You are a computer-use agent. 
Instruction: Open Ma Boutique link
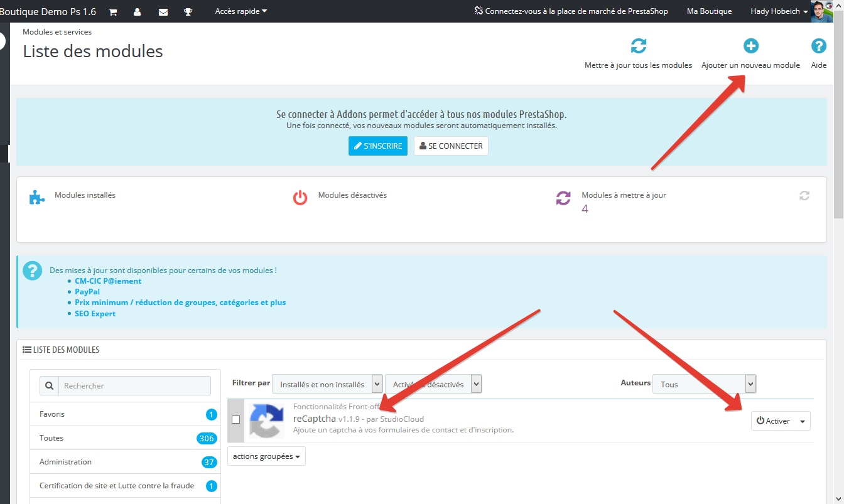(x=709, y=11)
